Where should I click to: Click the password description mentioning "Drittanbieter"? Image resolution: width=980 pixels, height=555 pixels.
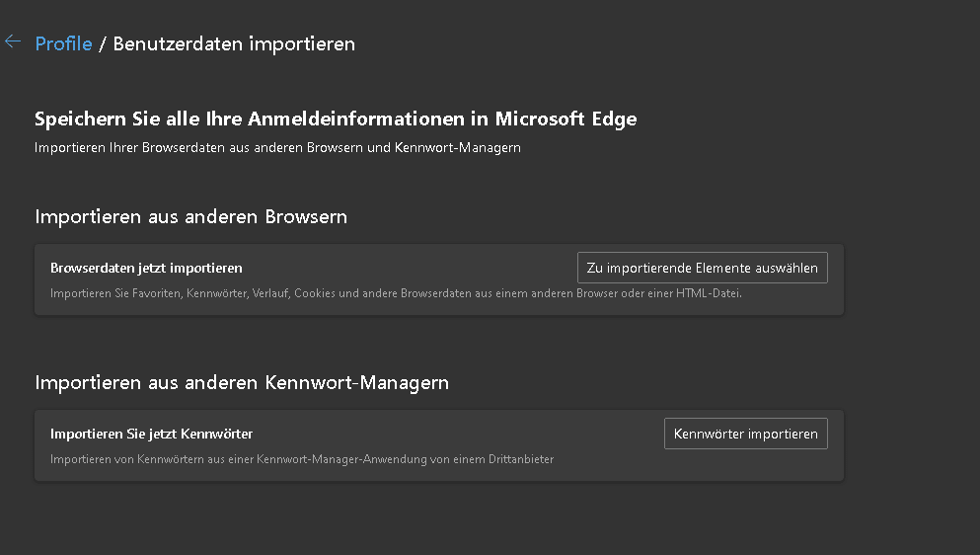302,459
